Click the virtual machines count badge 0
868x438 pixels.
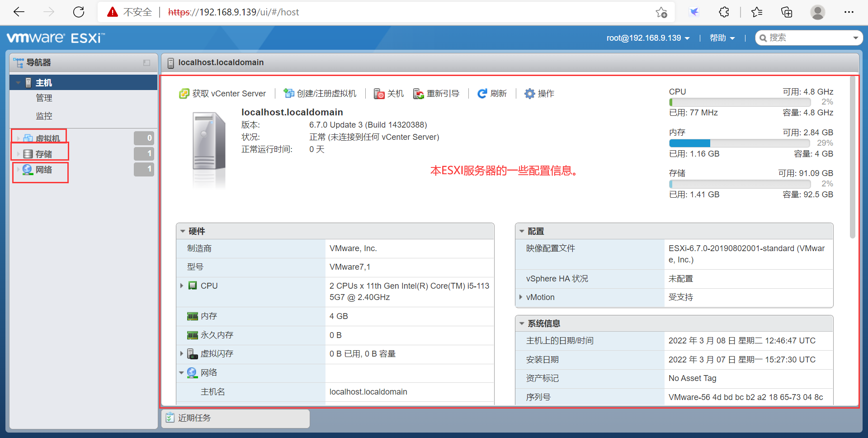click(144, 138)
